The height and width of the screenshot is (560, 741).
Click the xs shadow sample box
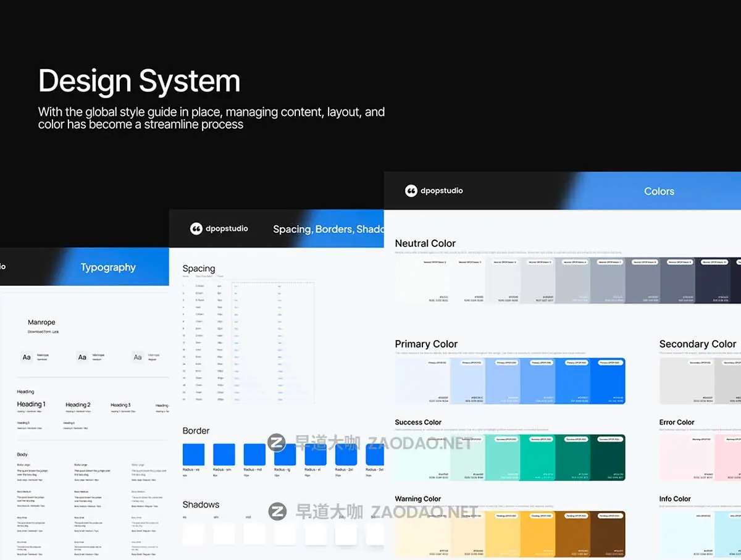coord(193,534)
